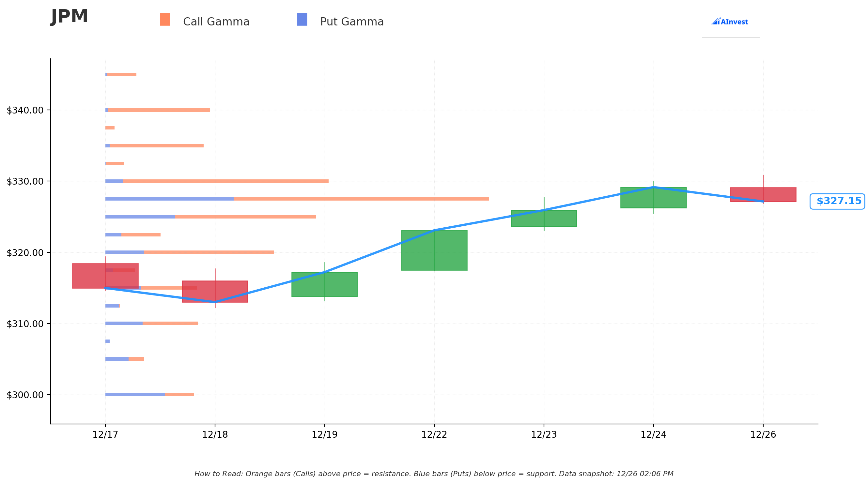Click the $310.00 y-axis label

click(x=25, y=324)
